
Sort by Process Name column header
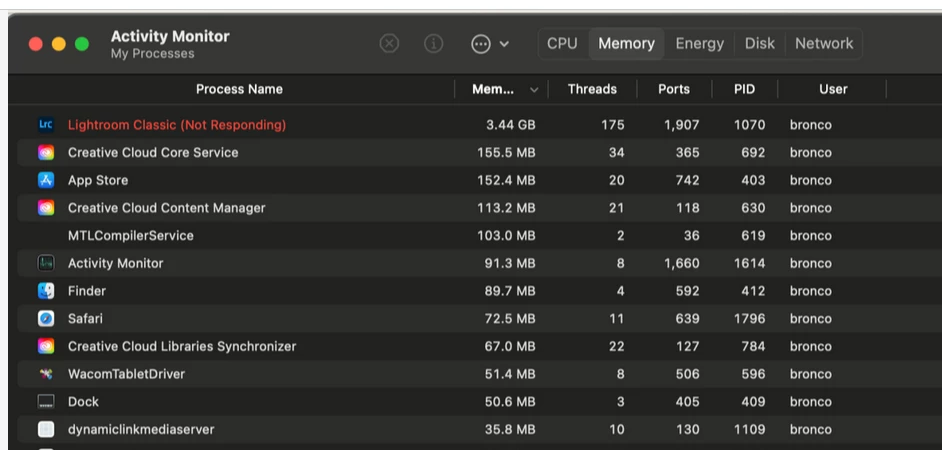tap(239, 90)
